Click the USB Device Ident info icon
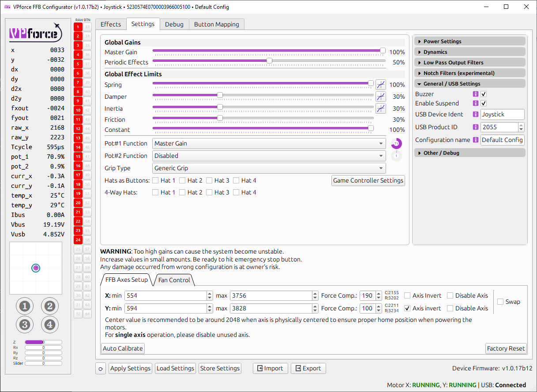Viewport: 537px width, 392px height. (x=476, y=114)
